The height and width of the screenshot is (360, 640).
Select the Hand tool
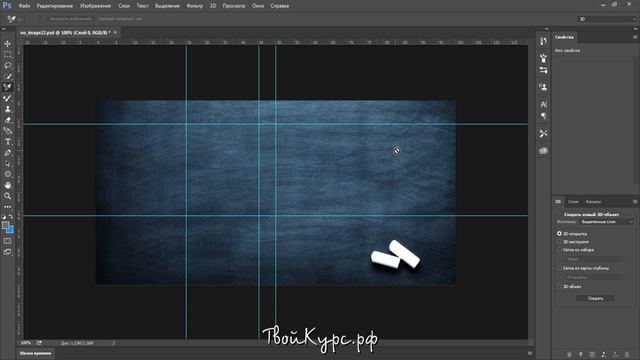(7, 185)
